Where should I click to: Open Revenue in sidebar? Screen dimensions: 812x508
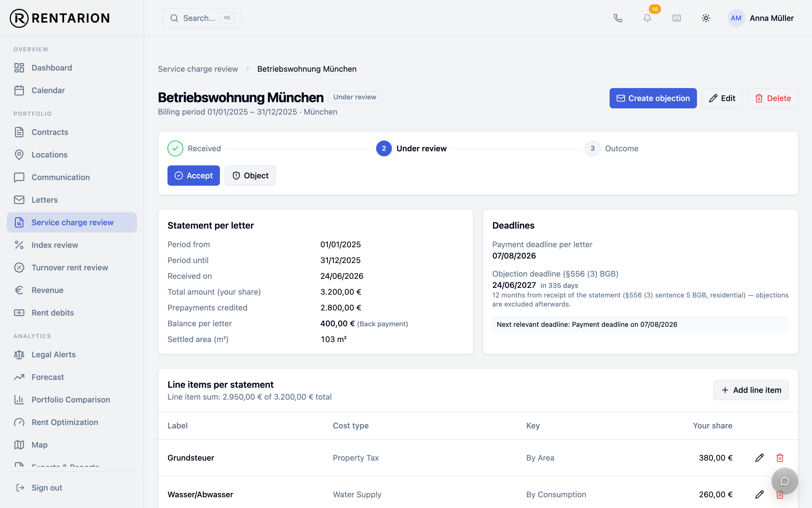[72, 290]
